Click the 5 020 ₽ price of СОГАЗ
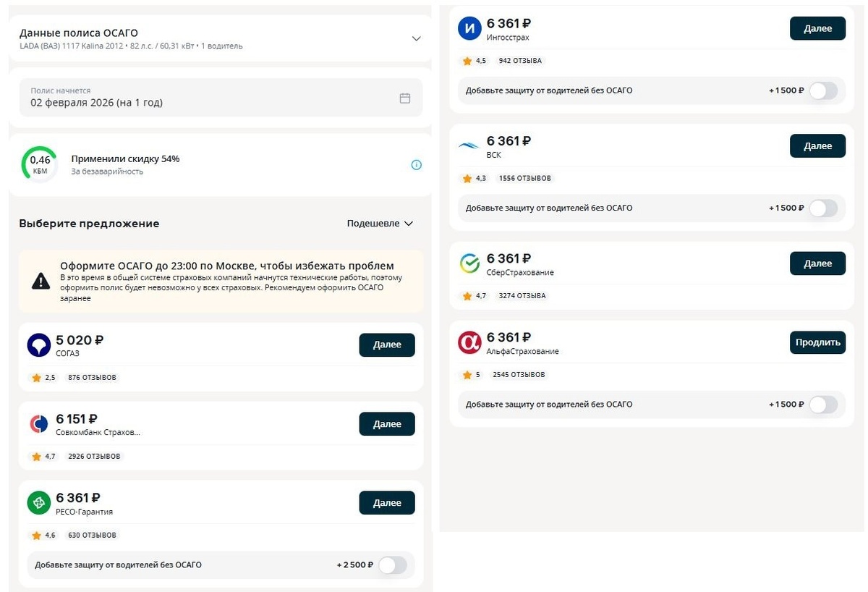Image resolution: width=868 pixels, height=592 pixels. click(x=80, y=340)
